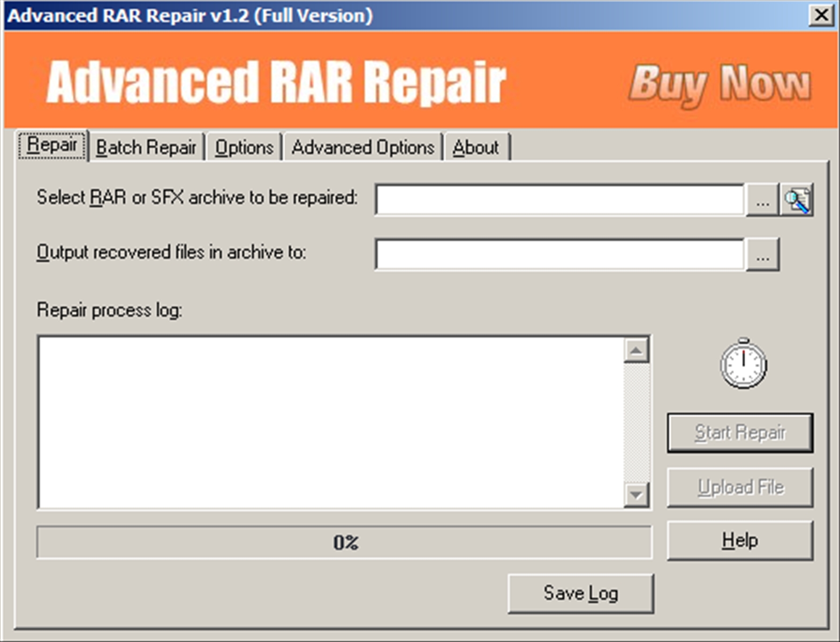
Task: Click the log scrollbar down arrow
Action: pos(636,494)
